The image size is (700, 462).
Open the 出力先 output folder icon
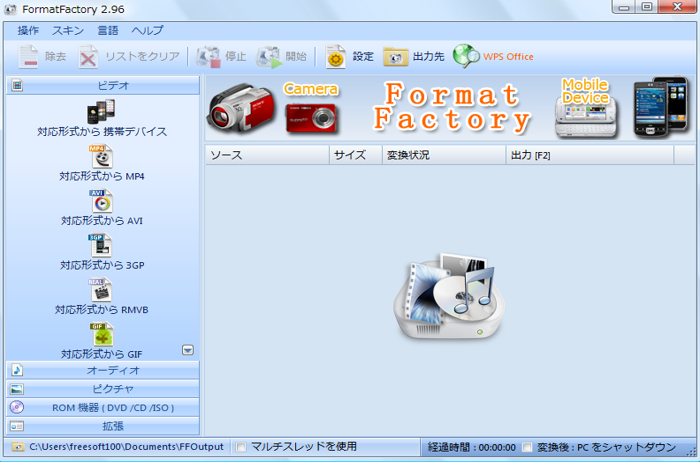click(x=396, y=57)
